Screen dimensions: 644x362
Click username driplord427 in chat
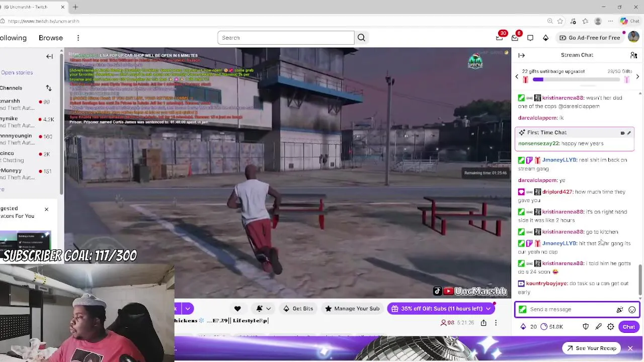557,192
